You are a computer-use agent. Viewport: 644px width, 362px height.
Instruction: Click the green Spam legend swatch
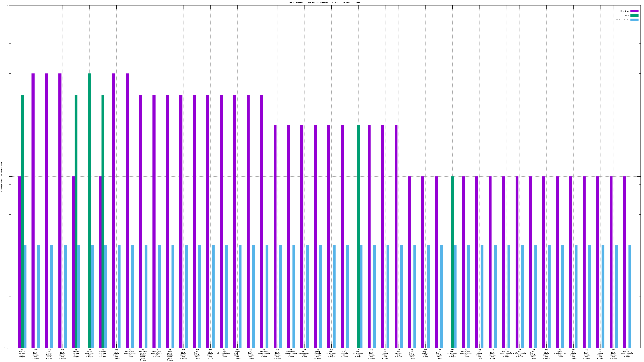(634, 16)
